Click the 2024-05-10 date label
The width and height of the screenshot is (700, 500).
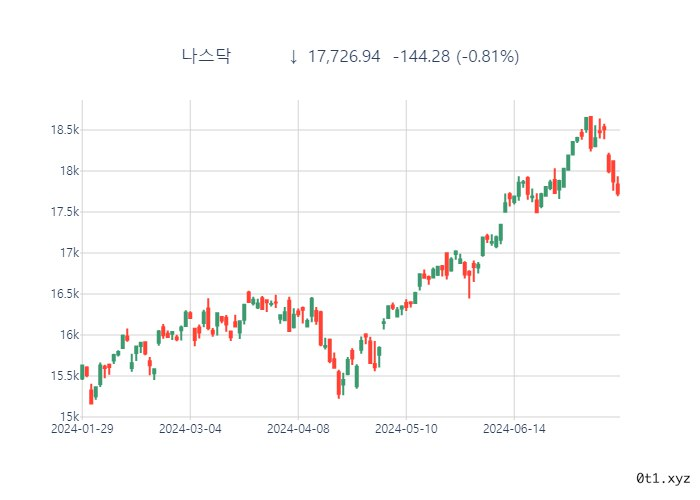tap(406, 429)
